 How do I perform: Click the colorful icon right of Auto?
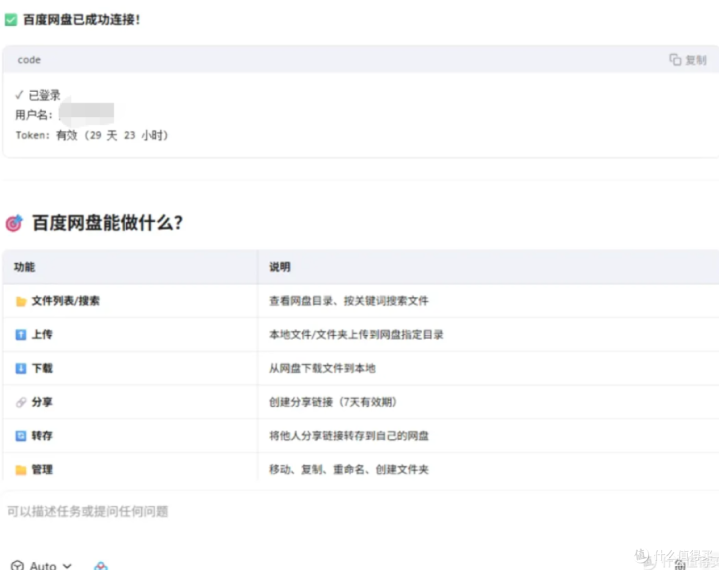(x=101, y=566)
